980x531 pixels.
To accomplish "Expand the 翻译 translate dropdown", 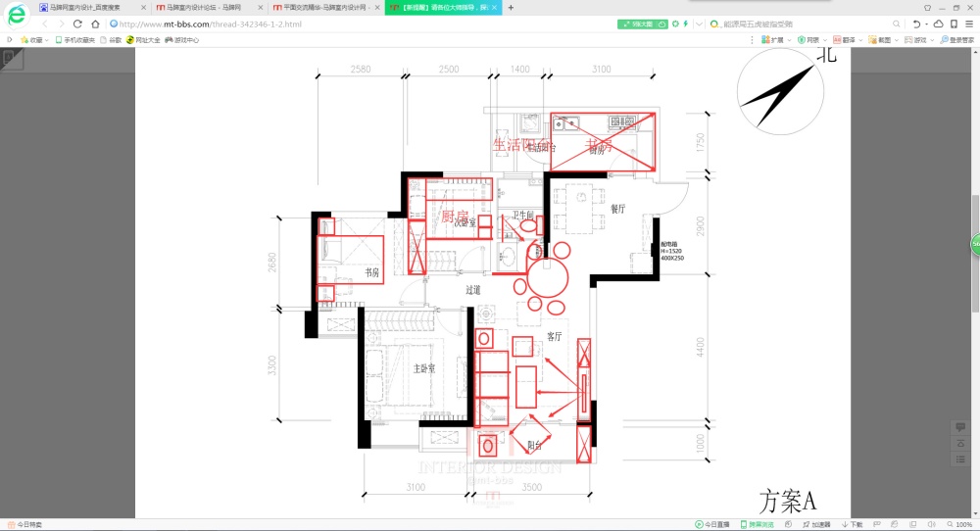I will (845, 40).
